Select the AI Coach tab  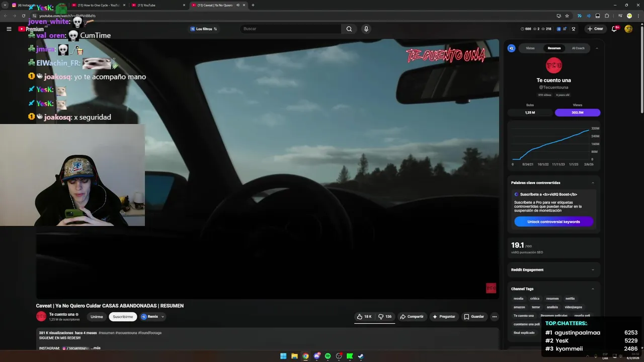tap(578, 48)
